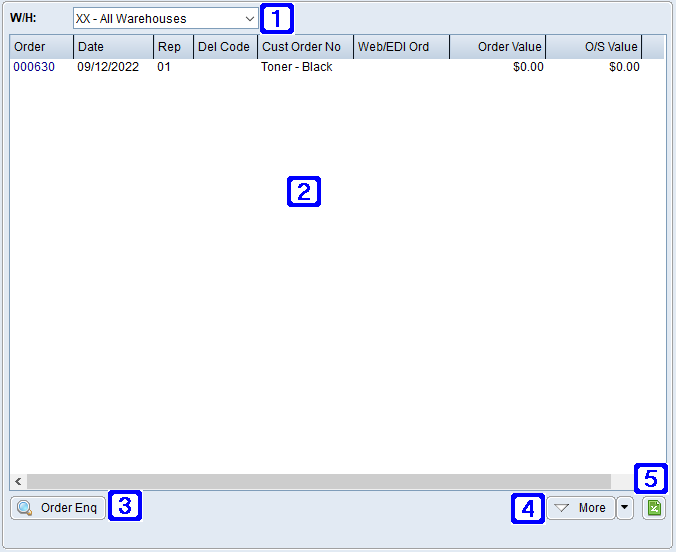This screenshot has width=676, height=552.
Task: Click the Order Value column header
Action: click(498, 47)
